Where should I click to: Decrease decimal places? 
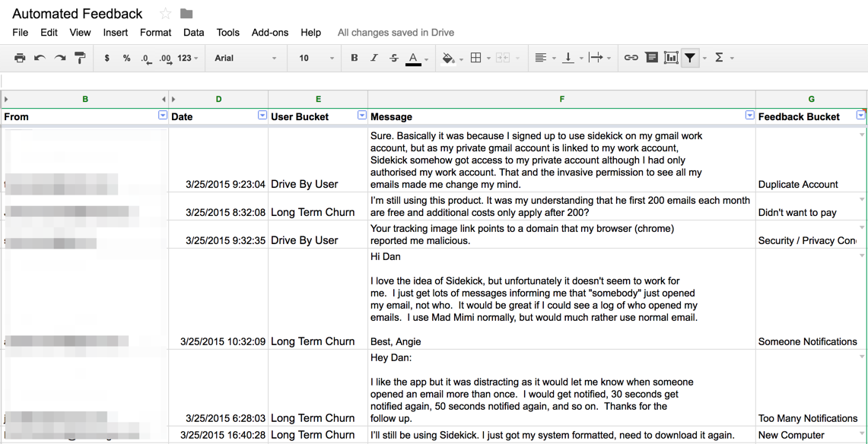coord(146,59)
